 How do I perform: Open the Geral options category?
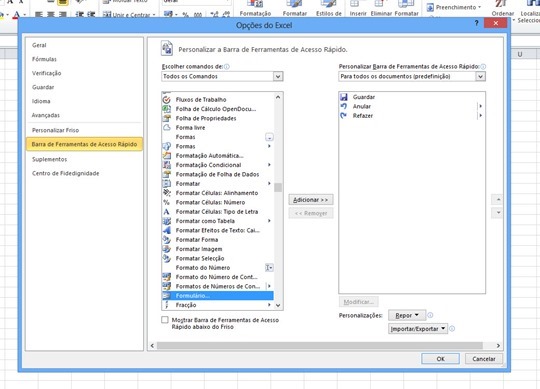39,45
